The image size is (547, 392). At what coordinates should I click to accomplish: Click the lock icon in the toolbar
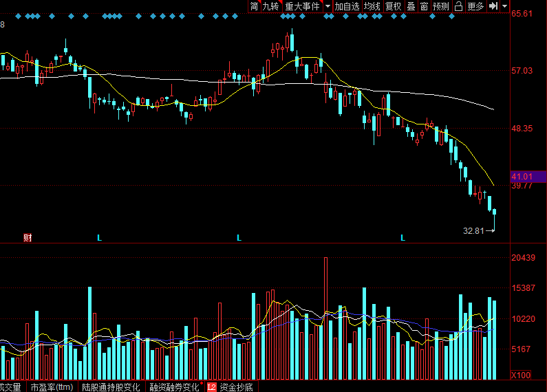tap(458, 6)
